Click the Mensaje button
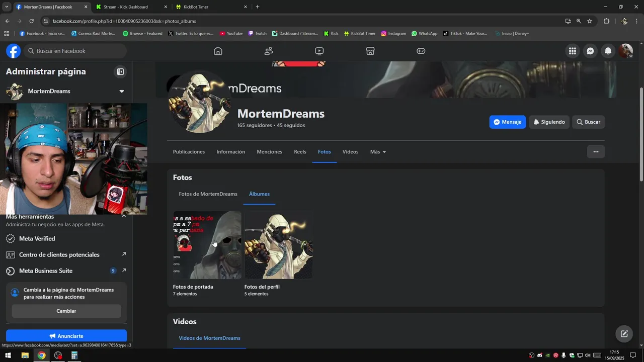Viewport: 644px width, 362px height. tap(507, 122)
